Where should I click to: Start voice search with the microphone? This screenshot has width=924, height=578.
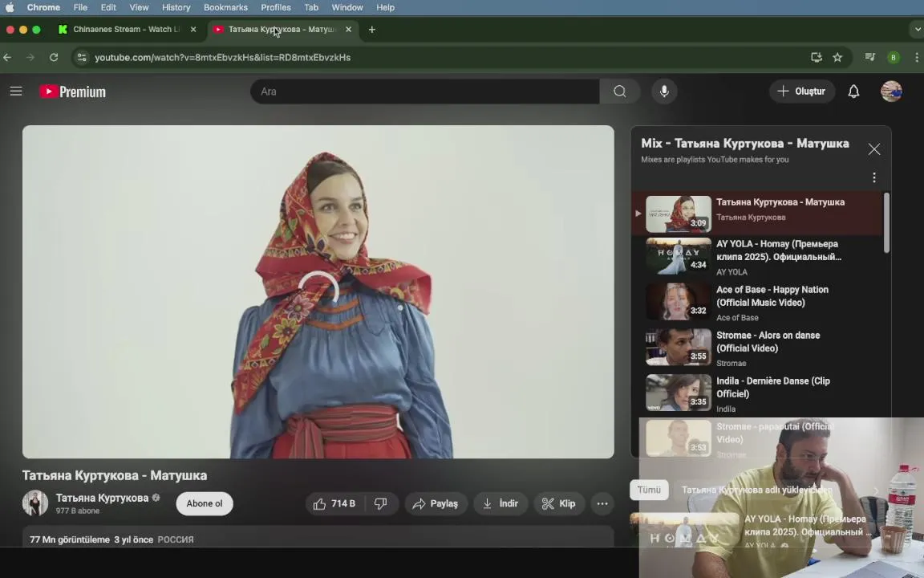[x=664, y=92]
